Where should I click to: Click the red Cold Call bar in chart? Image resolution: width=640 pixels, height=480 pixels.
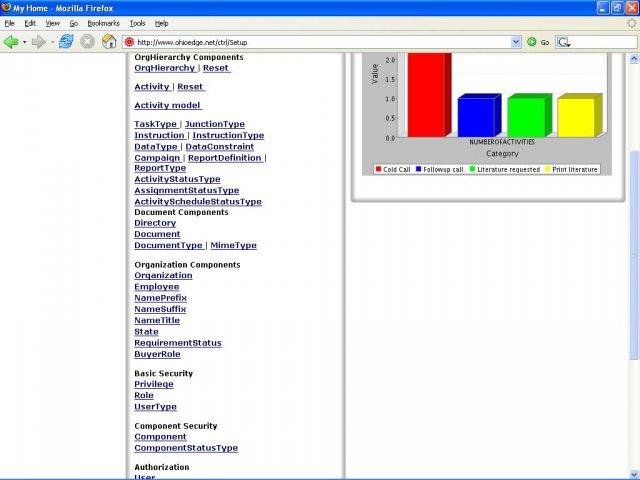point(427,95)
